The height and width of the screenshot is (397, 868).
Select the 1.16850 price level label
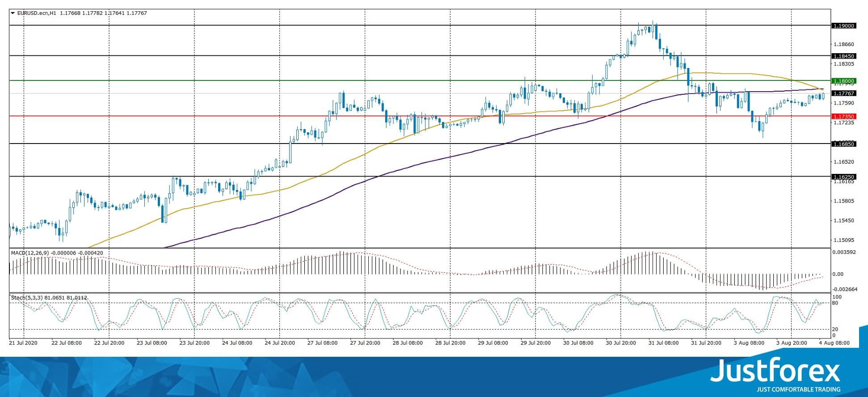coord(844,144)
